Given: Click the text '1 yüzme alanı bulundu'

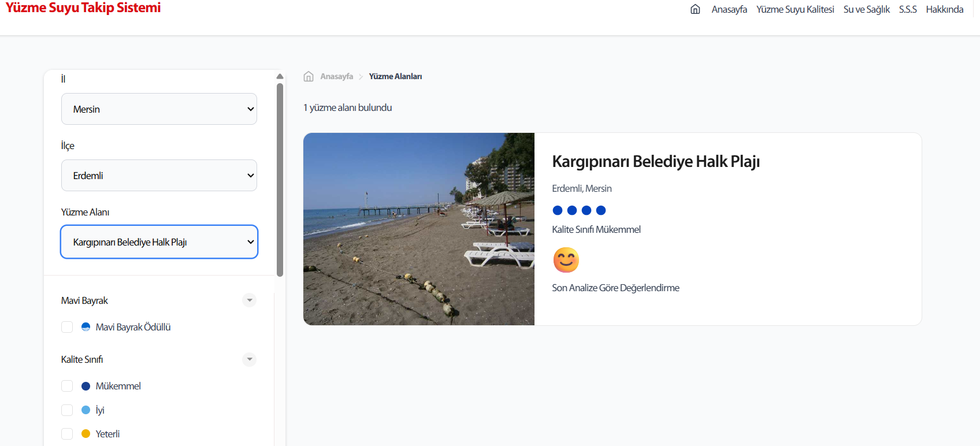Looking at the screenshot, I should tap(348, 107).
